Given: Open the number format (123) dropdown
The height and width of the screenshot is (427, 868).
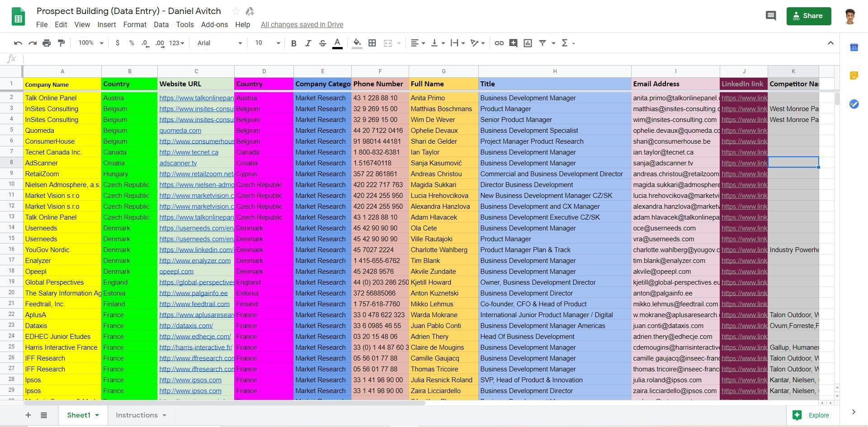Looking at the screenshot, I should pyautogui.click(x=175, y=43).
